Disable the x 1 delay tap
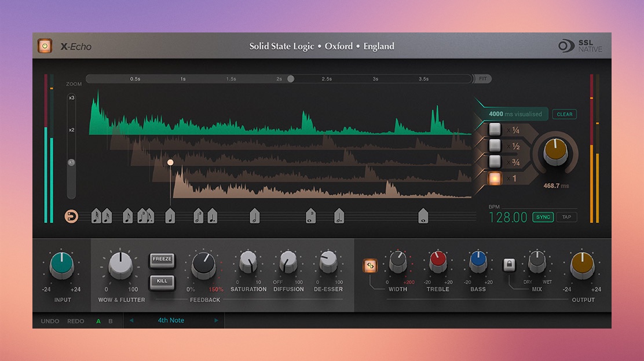Screen dimensions: 644x361 coord(495,178)
